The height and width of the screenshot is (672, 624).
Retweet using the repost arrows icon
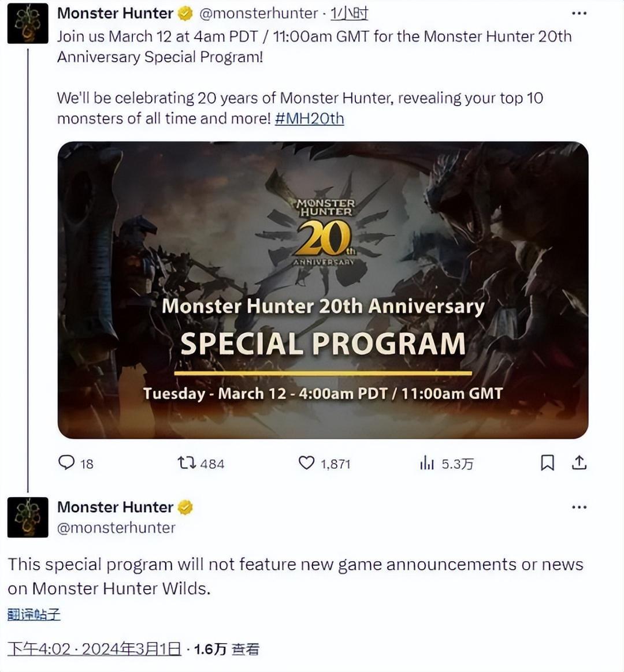pyautogui.click(x=187, y=463)
